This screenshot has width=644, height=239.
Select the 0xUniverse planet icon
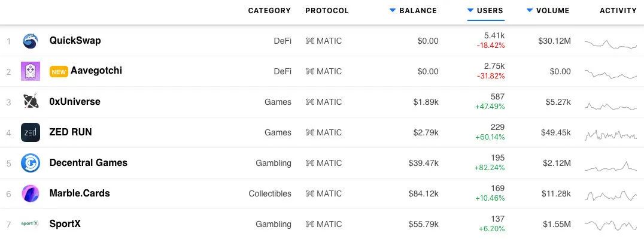pyautogui.click(x=31, y=101)
